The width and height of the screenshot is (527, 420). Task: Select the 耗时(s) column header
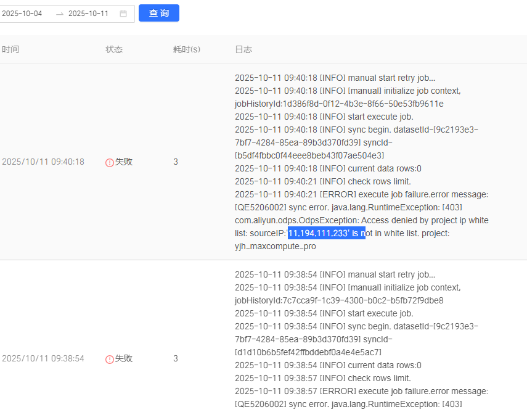tap(187, 49)
